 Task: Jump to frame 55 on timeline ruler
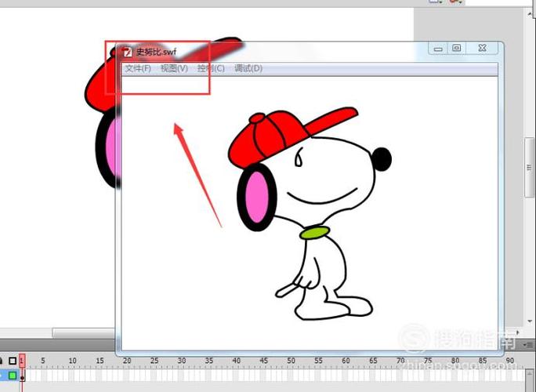(319, 361)
